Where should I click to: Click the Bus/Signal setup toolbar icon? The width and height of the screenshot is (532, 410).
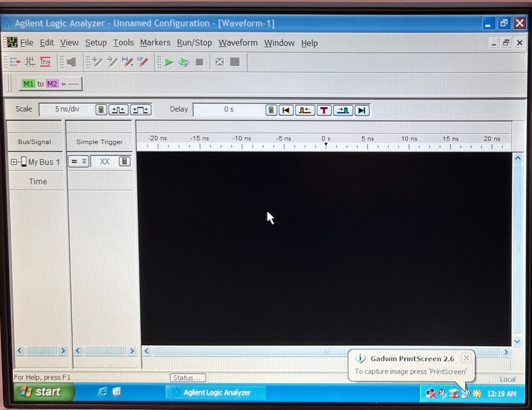pos(15,62)
